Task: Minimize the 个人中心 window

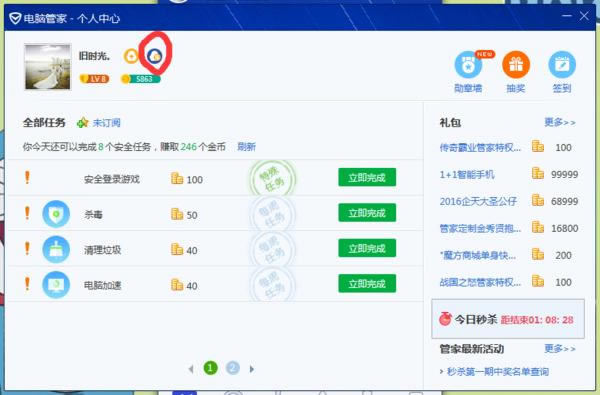Action: [567, 16]
